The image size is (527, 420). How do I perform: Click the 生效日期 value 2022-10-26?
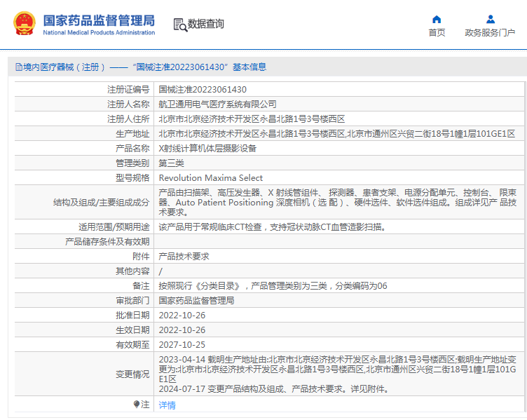(x=182, y=330)
